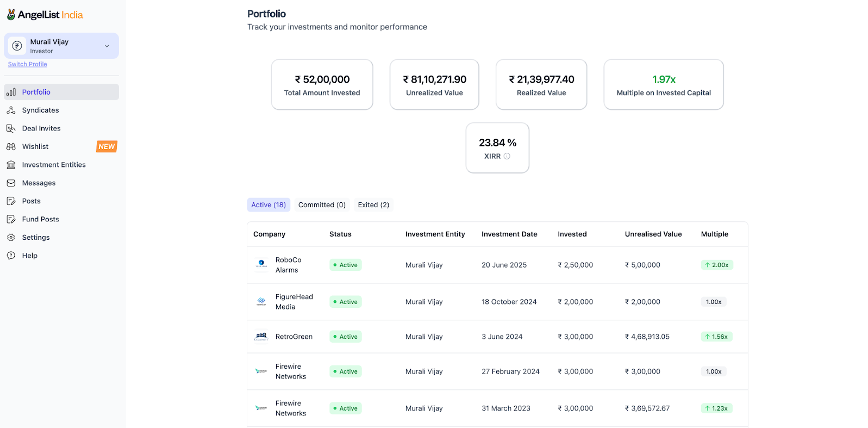The width and height of the screenshot is (868, 428).
Task: Click the Investment Entities bank icon
Action: [11, 165]
